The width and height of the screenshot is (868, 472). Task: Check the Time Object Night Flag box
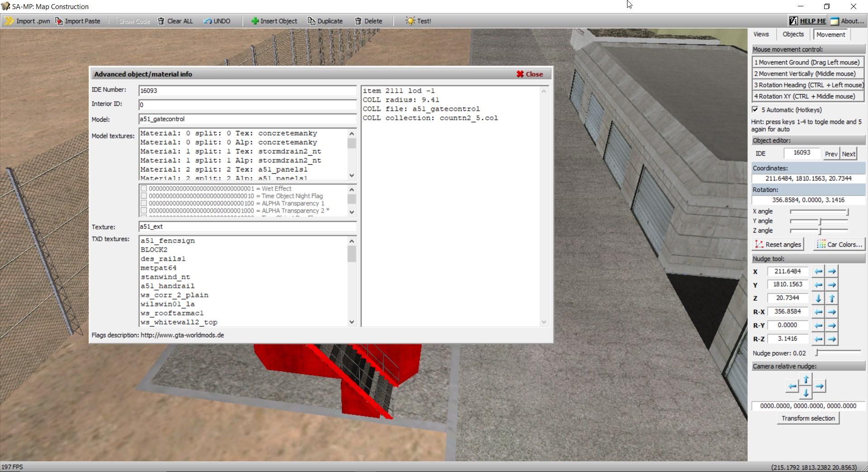click(144, 196)
